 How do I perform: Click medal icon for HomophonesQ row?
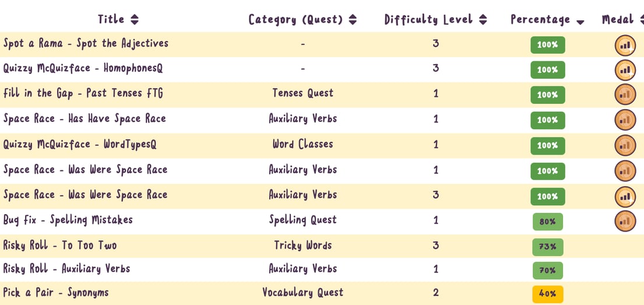tap(625, 71)
